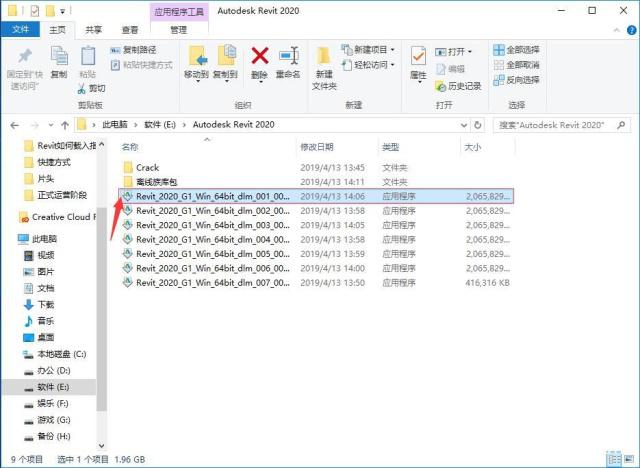Viewport: 640px width, 468px height.
Task: Open the recent locations dropdown arrow
Action: tap(51, 125)
